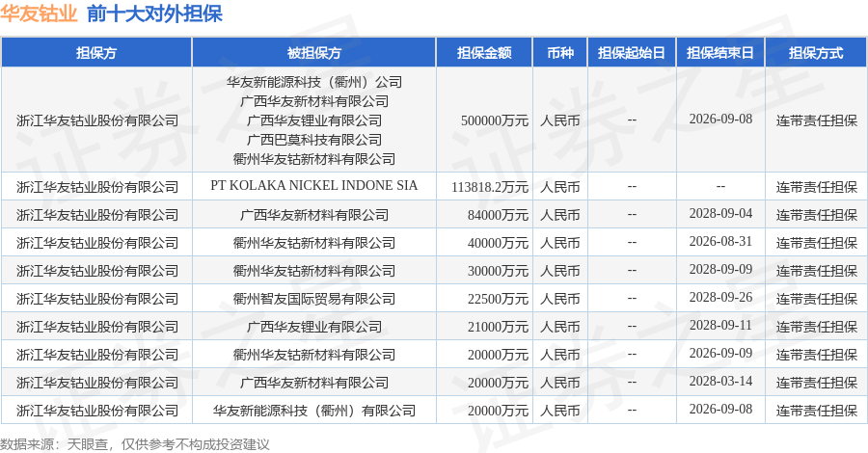
Task: Click the data source footer 数据来源：天眼查
Action: click(x=55, y=444)
